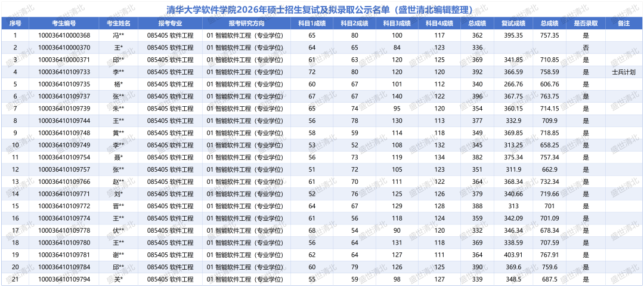Select candidate number 100036410109794
Image resolution: width=644 pixels, height=287 pixels.
coord(64,279)
